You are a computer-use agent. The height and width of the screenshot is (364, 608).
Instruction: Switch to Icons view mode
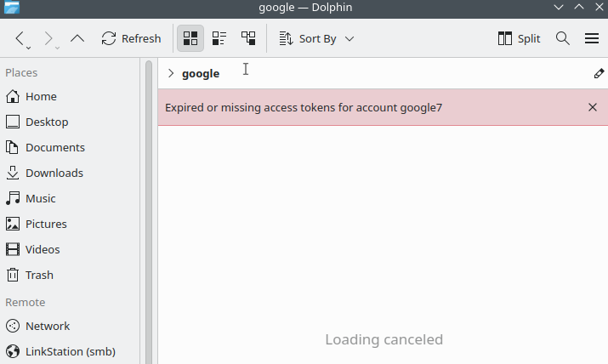[x=190, y=38]
